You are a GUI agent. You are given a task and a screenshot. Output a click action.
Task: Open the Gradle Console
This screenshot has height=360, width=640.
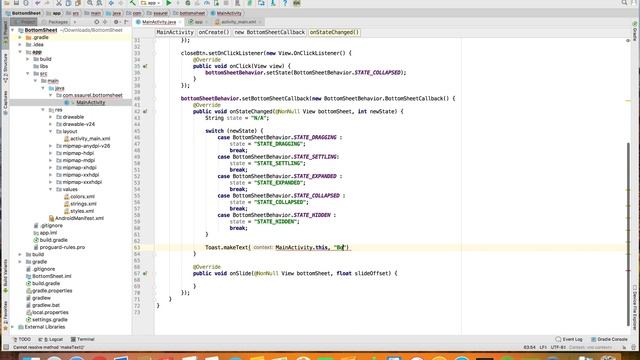click(609, 339)
